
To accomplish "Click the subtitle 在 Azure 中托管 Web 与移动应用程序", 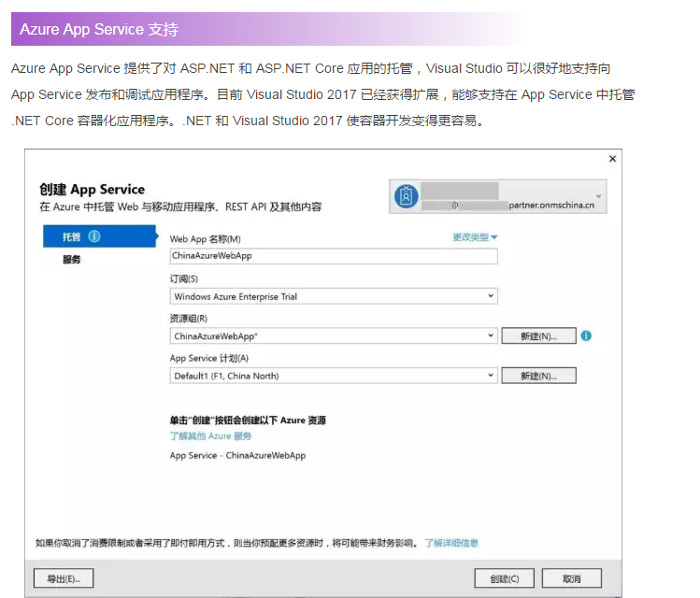I will point(180,207).
